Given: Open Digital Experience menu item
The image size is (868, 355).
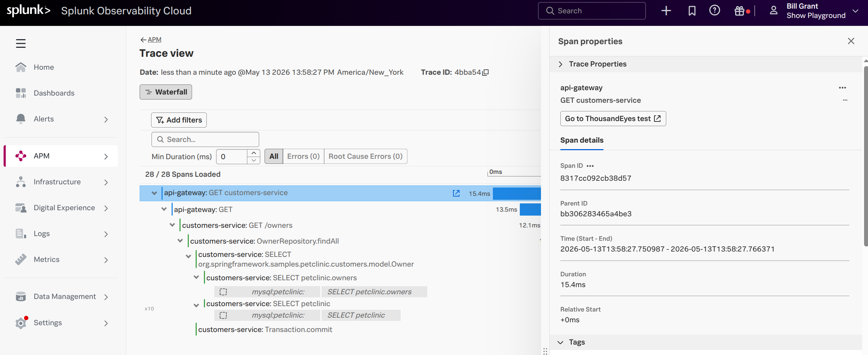Looking at the screenshot, I should 64,208.
